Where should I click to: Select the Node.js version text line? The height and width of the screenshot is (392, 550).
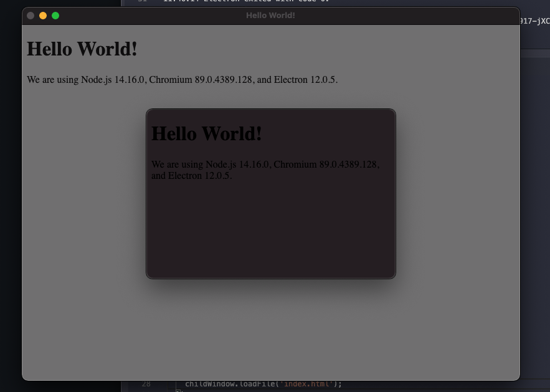[x=183, y=80]
